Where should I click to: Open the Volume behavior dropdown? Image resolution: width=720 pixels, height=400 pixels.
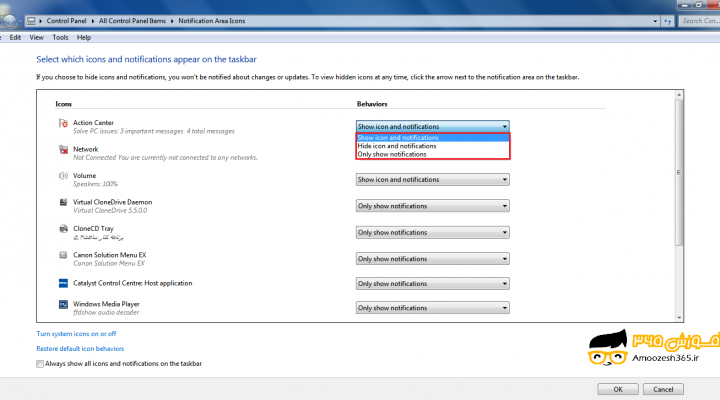point(433,180)
